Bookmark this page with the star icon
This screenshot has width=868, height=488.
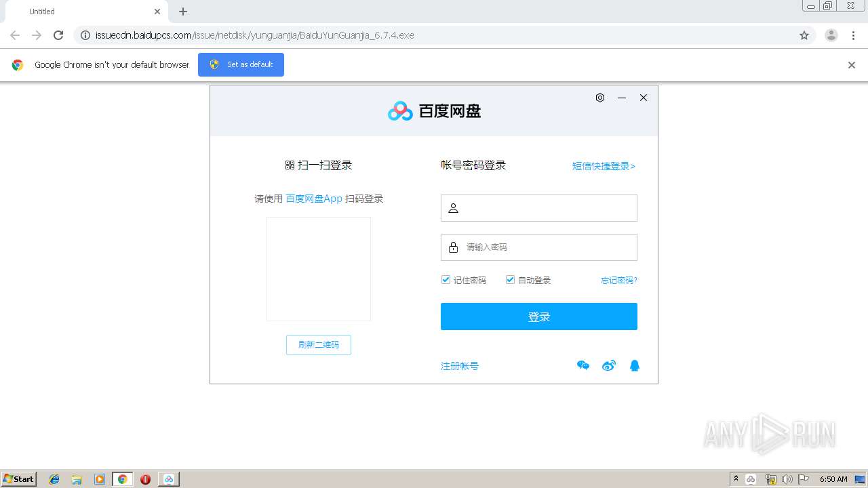click(x=804, y=35)
